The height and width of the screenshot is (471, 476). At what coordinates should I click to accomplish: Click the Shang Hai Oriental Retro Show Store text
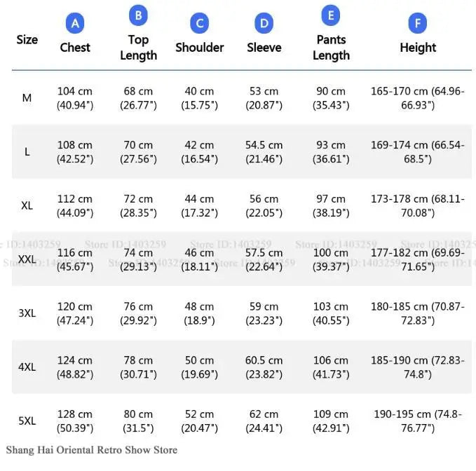[92, 450]
